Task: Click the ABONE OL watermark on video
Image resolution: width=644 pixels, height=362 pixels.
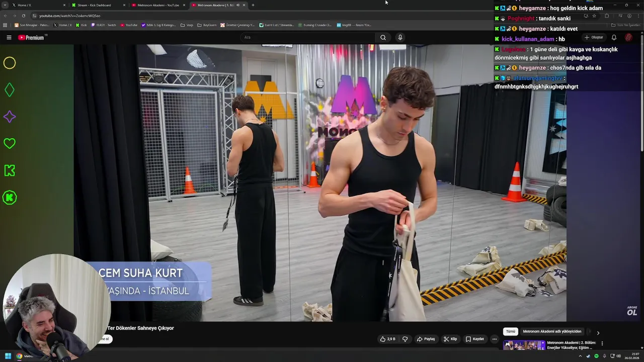Action: [x=632, y=311]
